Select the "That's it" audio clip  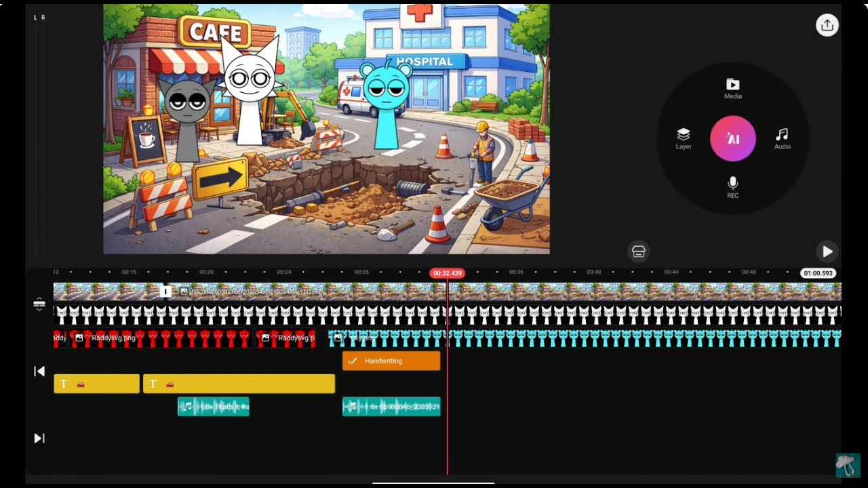pos(214,407)
